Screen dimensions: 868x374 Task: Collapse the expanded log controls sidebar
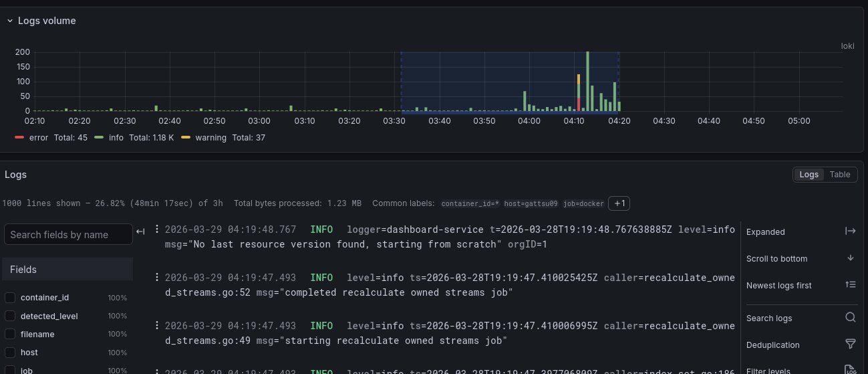click(x=850, y=231)
